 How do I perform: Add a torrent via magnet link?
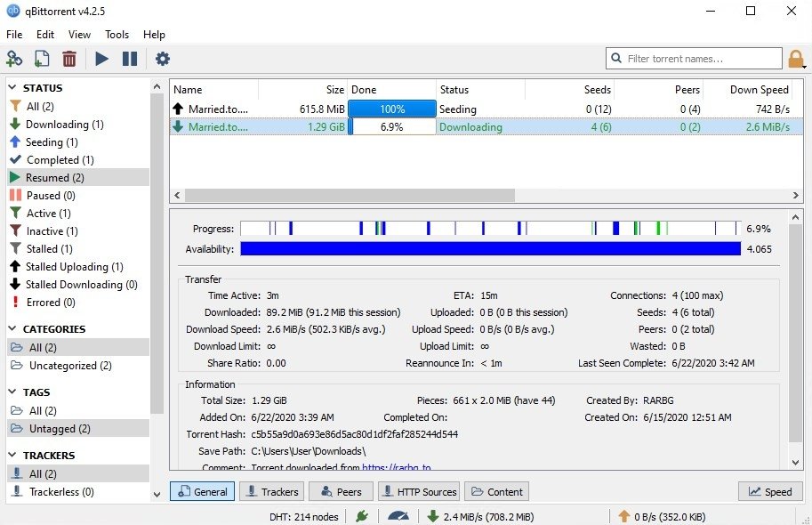tap(14, 58)
